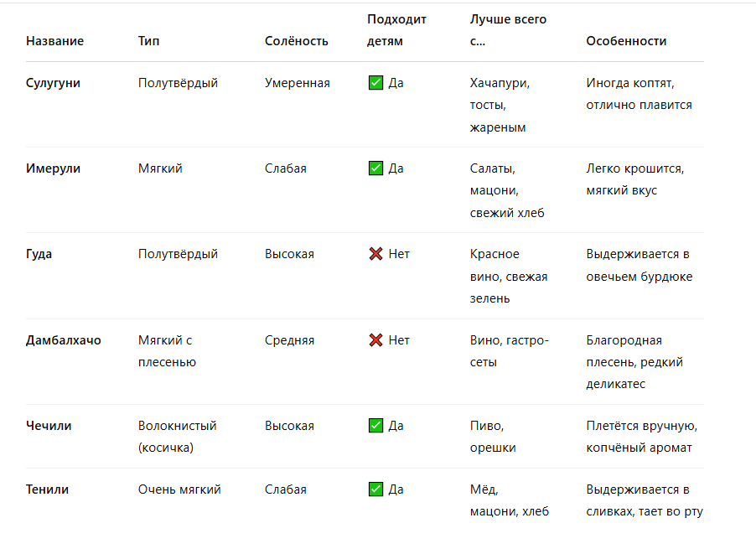Click the green checkmark in the Чечили row
Viewport: 756px width, 549px height.
pos(375,426)
